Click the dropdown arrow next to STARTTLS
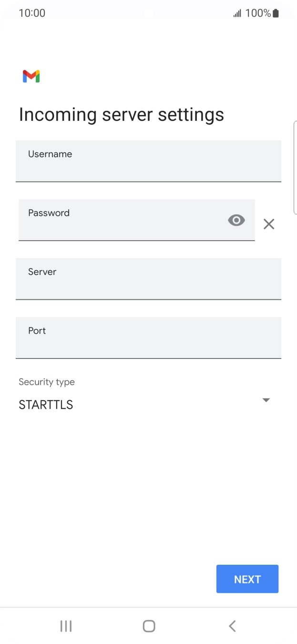 click(266, 400)
